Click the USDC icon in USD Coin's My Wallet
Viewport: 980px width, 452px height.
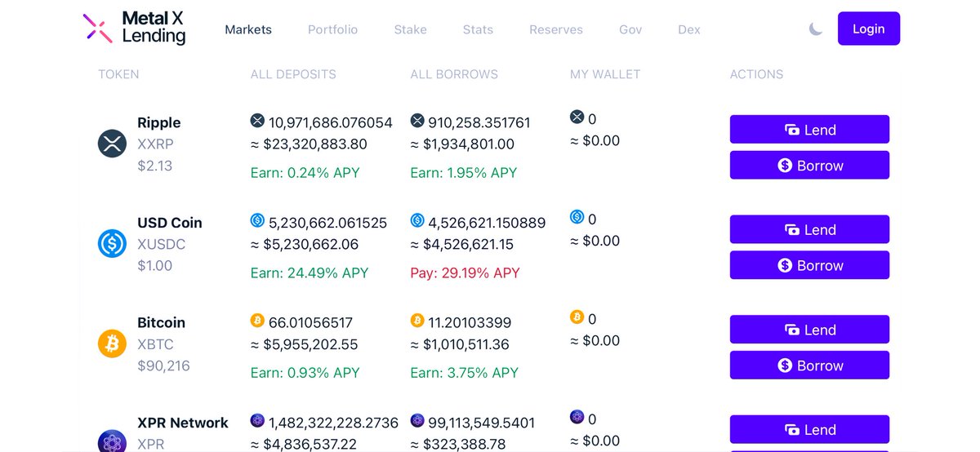coord(577,217)
